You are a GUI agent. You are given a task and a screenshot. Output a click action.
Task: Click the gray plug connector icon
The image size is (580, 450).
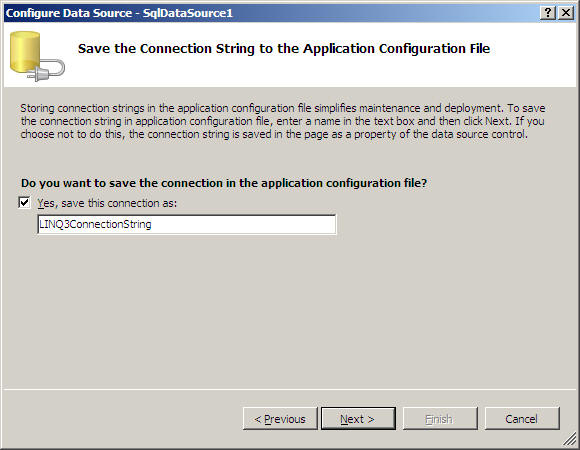(x=47, y=71)
